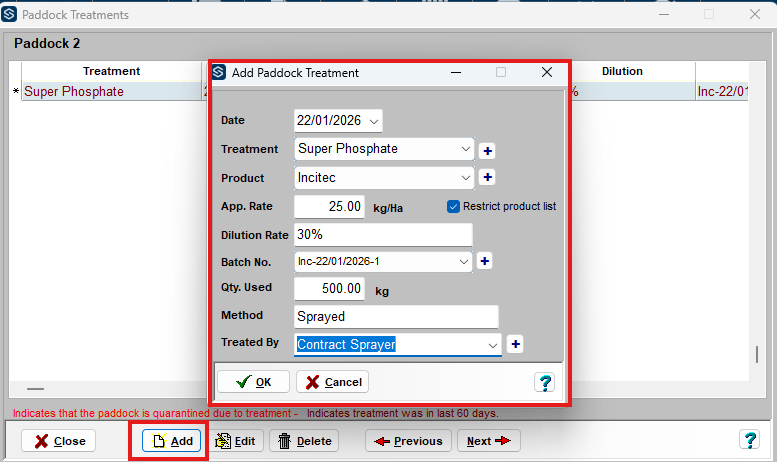Uncheck Restrict product list checkbox
The width and height of the screenshot is (777, 462).
click(x=454, y=206)
